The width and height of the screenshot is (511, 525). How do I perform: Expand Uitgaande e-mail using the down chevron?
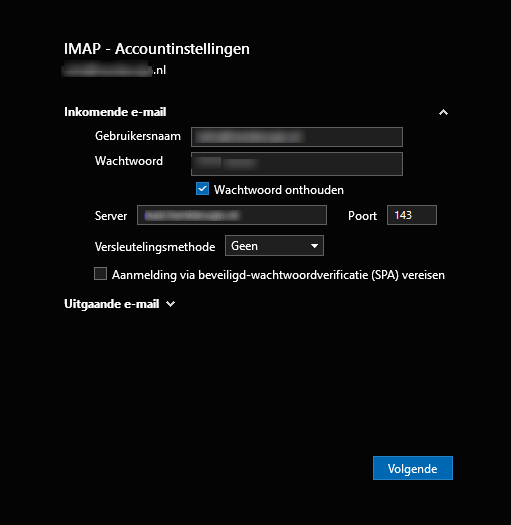coord(170,304)
